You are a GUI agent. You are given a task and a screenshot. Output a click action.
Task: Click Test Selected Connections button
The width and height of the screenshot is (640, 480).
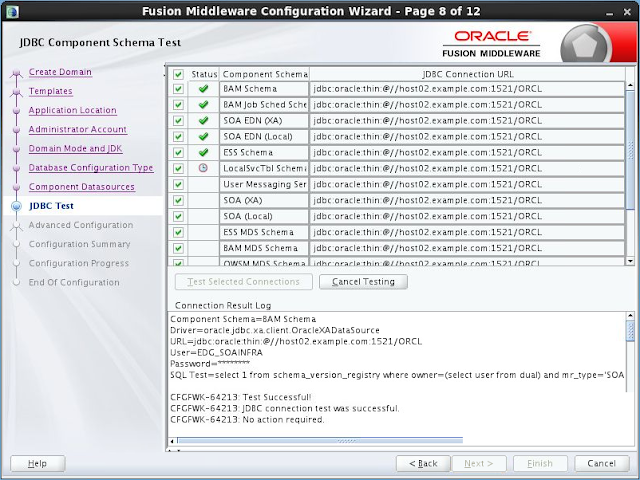point(244,282)
